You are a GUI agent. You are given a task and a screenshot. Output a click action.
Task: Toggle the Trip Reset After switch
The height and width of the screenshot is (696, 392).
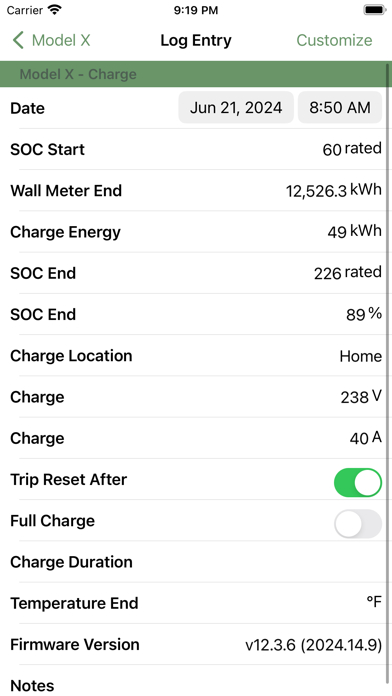pyautogui.click(x=358, y=482)
